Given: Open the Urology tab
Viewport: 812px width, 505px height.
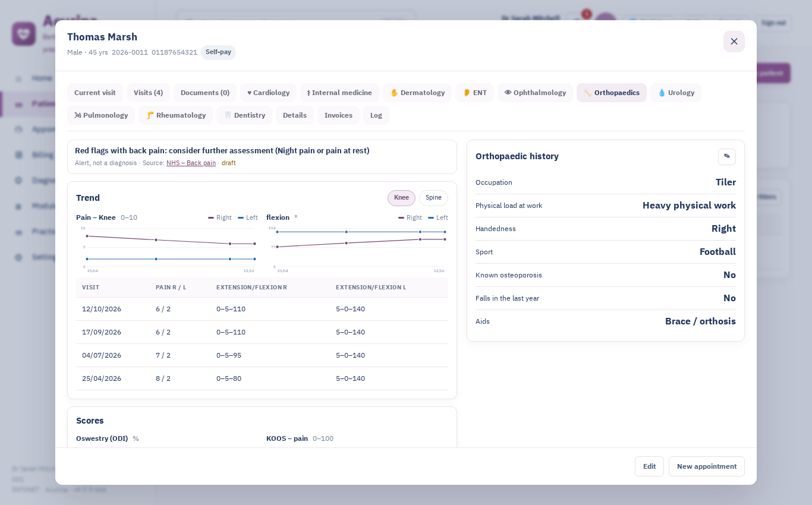Looking at the screenshot, I should pyautogui.click(x=676, y=93).
